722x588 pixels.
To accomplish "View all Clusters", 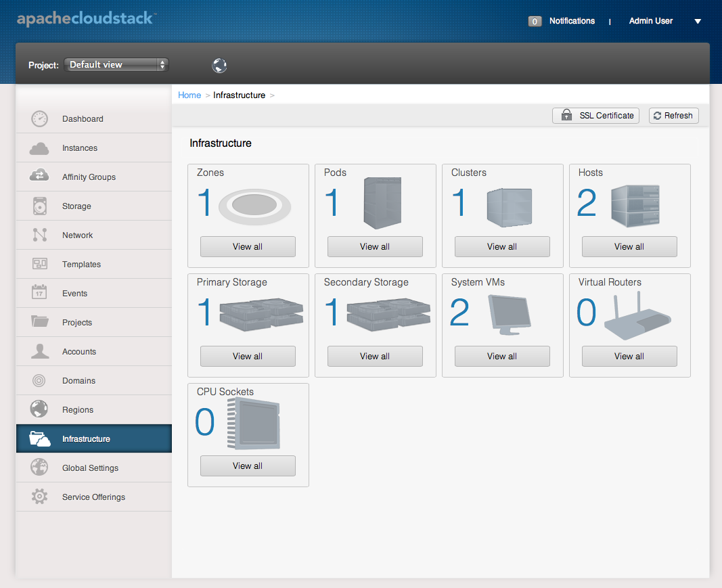I will pos(502,246).
